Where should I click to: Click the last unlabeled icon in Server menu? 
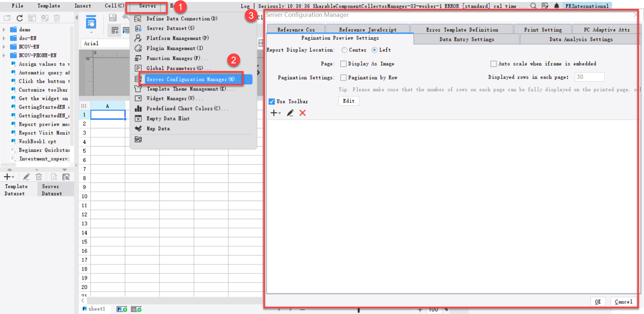pos(138,139)
